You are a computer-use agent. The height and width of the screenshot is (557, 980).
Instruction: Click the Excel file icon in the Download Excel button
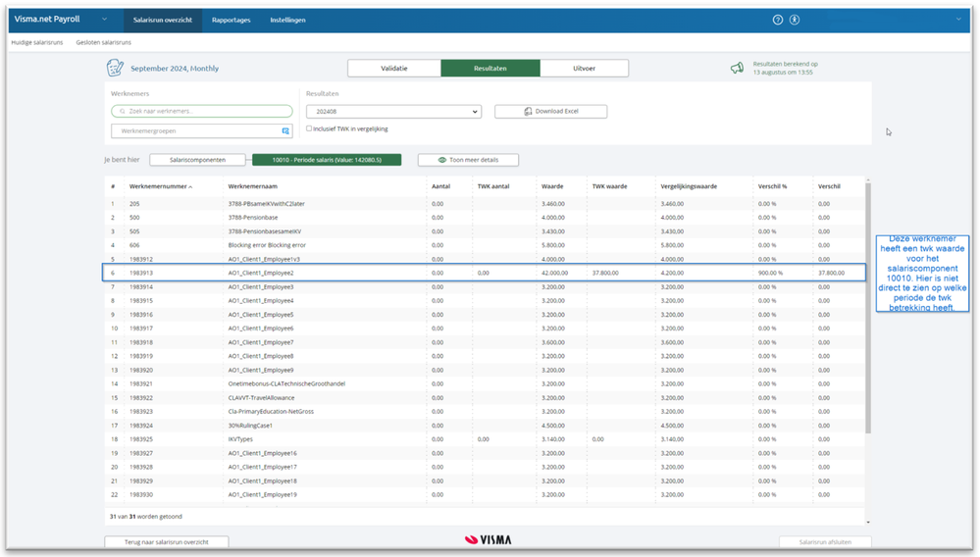tap(528, 111)
